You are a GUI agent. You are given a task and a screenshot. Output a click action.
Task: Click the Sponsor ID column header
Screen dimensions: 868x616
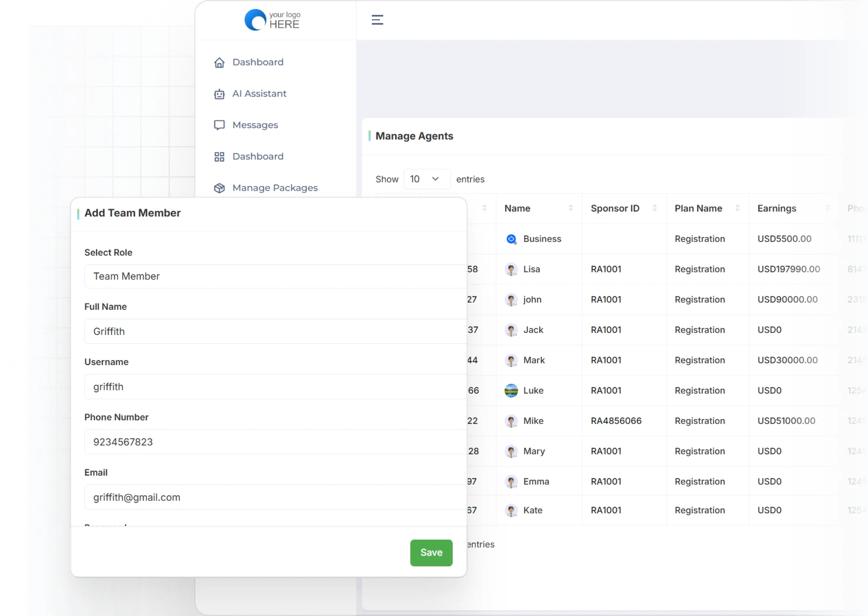pos(615,208)
